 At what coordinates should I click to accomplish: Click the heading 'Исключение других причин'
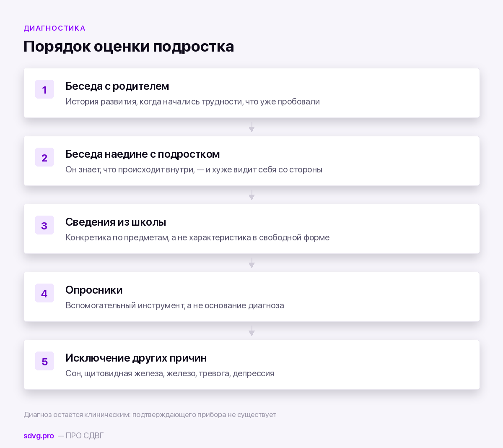click(136, 358)
